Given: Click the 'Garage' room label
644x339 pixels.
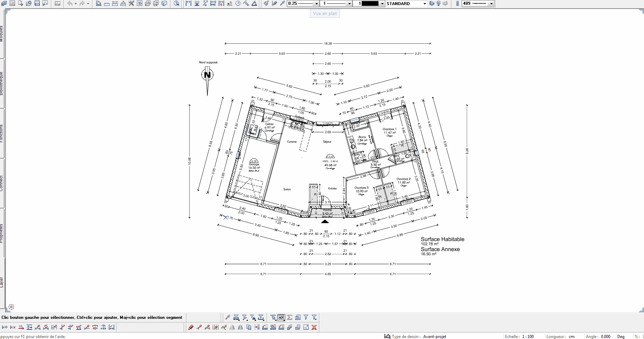Looking at the screenshot, I should pyautogui.click(x=254, y=164).
